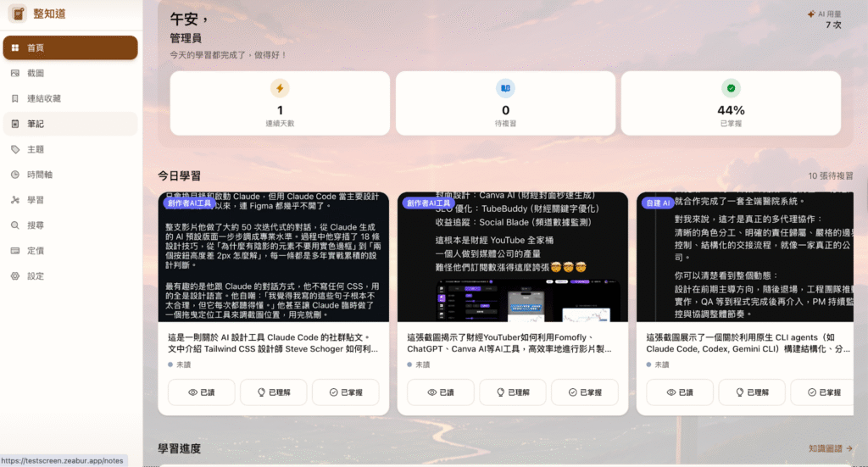
Task: Click the 首頁 grid icon
Action: click(x=15, y=47)
